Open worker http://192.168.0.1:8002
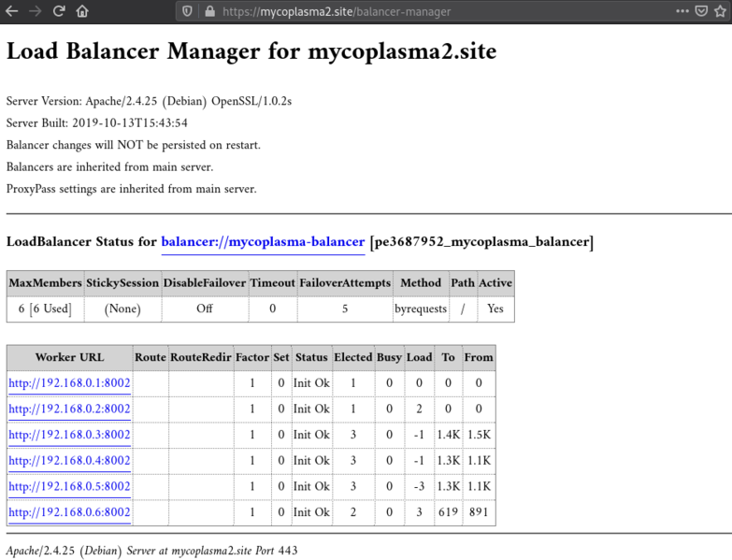Image resolution: width=732 pixels, height=560 pixels. (69, 383)
